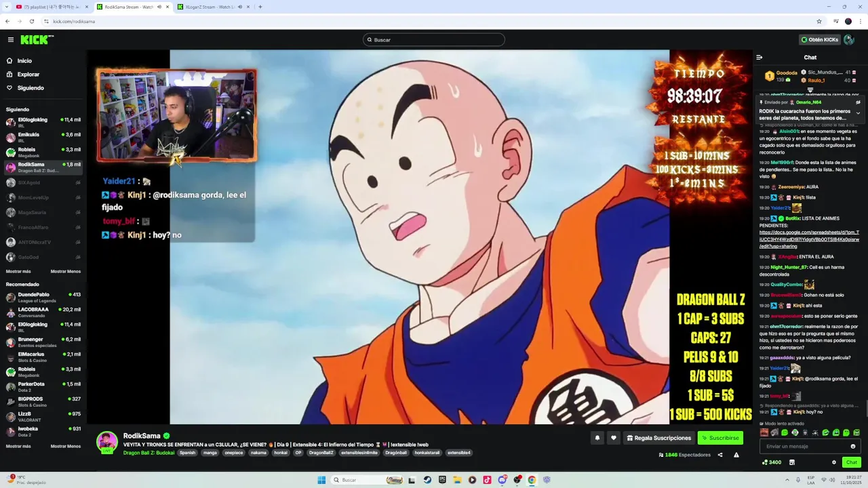Click the green Suscribirse button
Screen dimensions: 868x488
pyautogui.click(x=720, y=438)
